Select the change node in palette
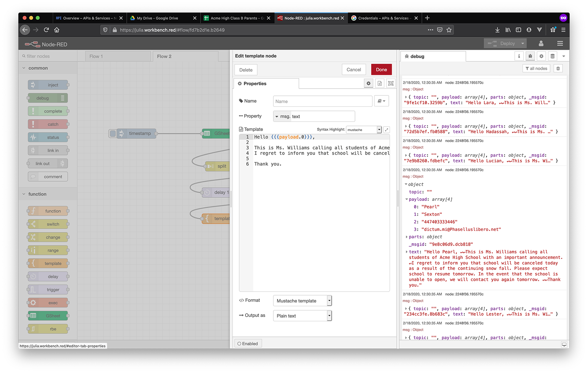The height and width of the screenshot is (373, 588). click(48, 237)
